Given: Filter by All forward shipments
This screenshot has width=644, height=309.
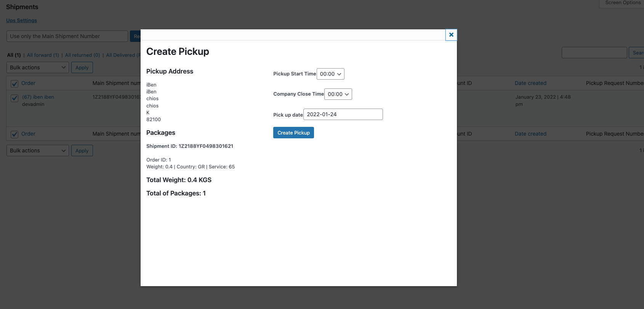Looking at the screenshot, I should (43, 55).
